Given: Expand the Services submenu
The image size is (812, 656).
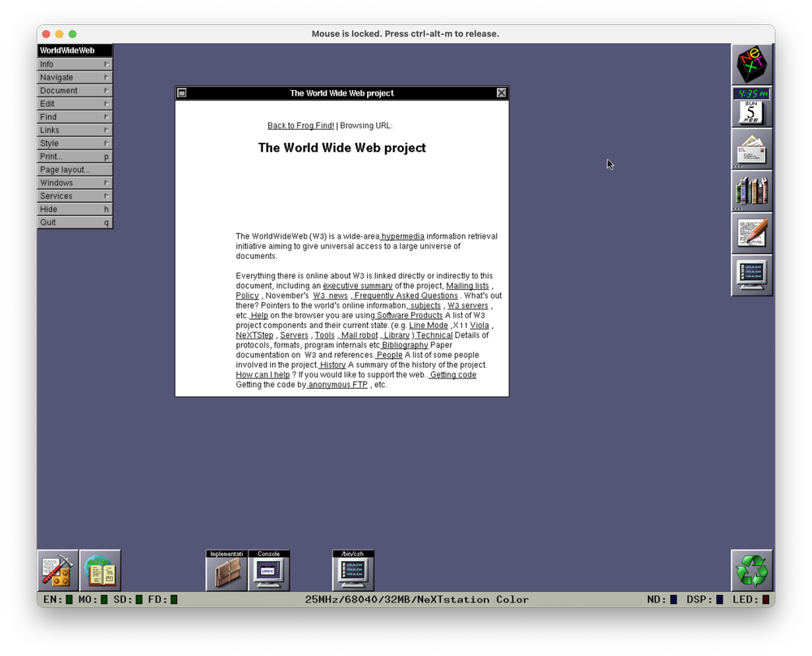Looking at the screenshot, I should 75,196.
